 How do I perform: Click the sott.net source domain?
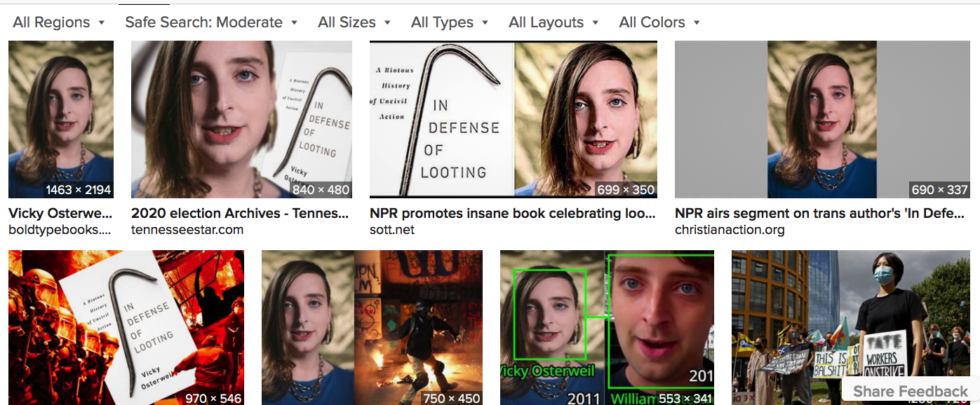[x=392, y=229]
